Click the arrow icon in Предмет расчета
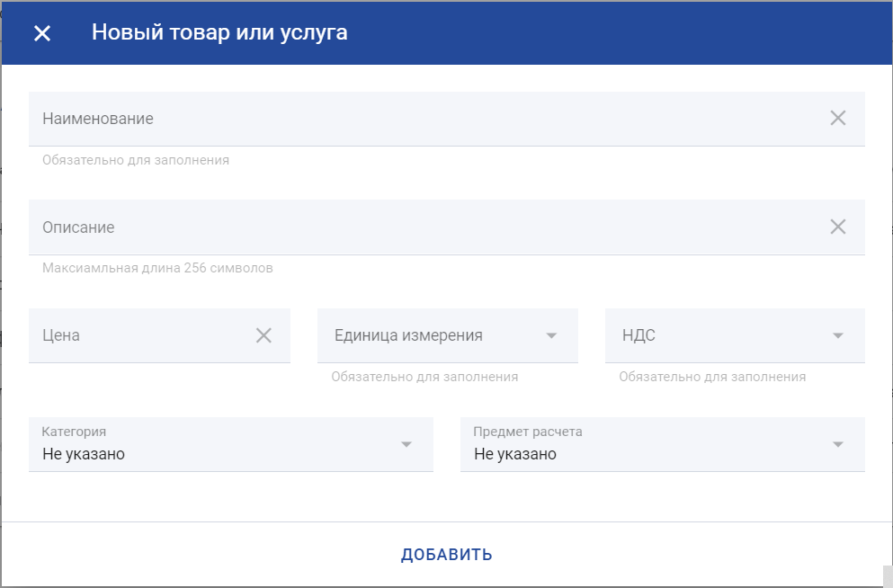893x588 pixels. pyautogui.click(x=838, y=444)
